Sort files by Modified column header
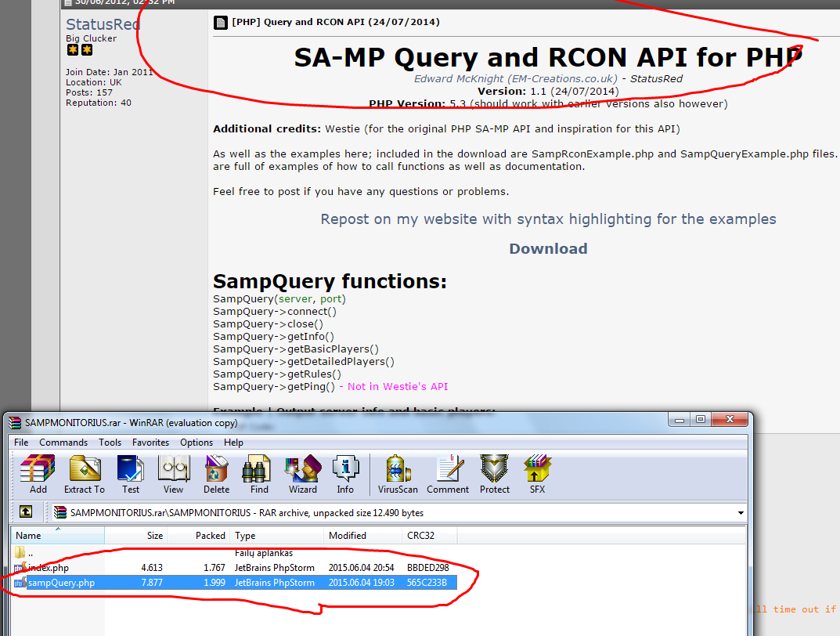Image resolution: width=840 pixels, height=636 pixels. 362,535
